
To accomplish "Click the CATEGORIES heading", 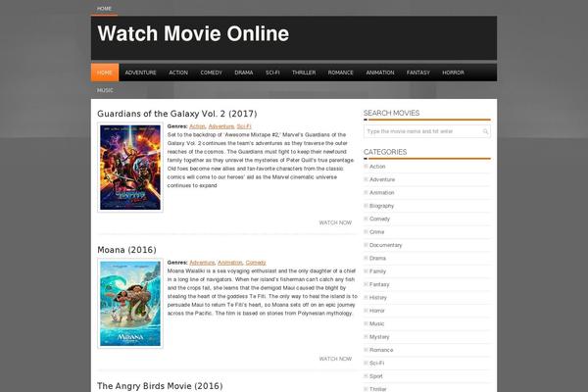I will (x=385, y=152).
